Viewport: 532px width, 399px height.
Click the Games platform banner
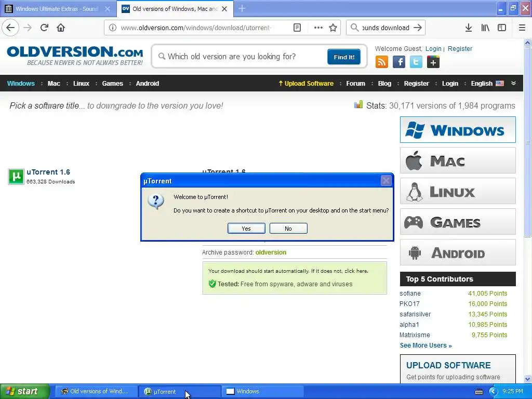[458, 221]
